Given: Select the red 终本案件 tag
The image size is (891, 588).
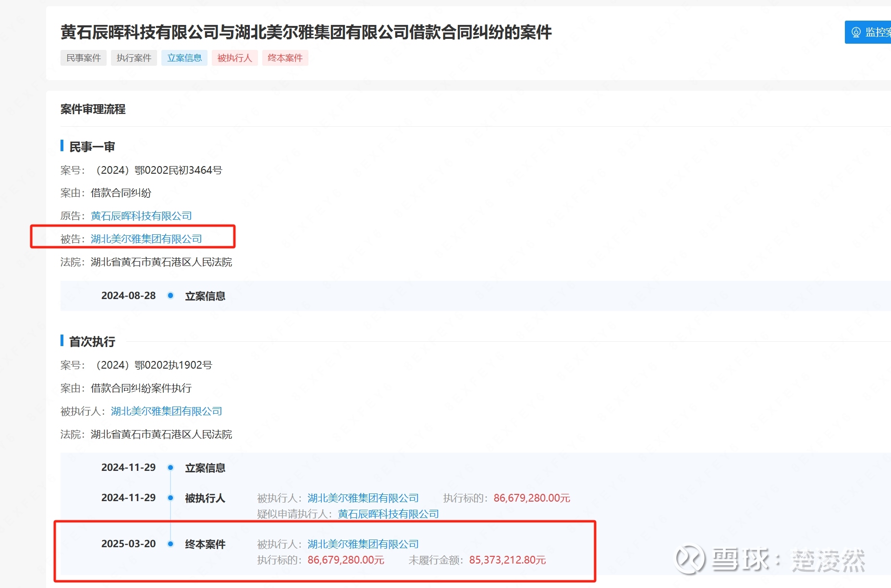Looking at the screenshot, I should click(x=285, y=58).
